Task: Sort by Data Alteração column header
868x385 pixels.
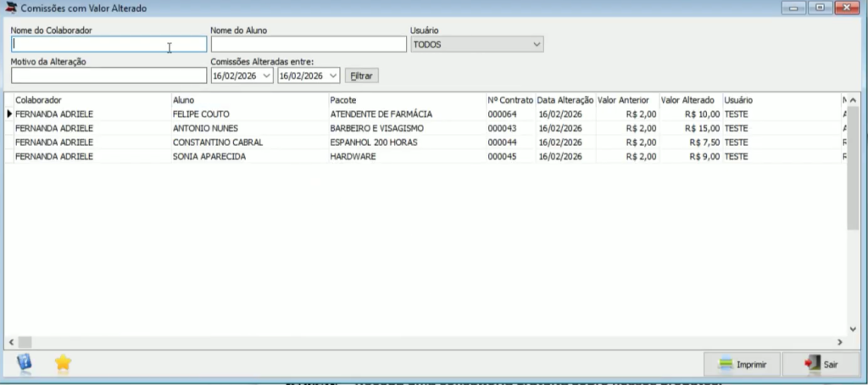Action: point(565,100)
